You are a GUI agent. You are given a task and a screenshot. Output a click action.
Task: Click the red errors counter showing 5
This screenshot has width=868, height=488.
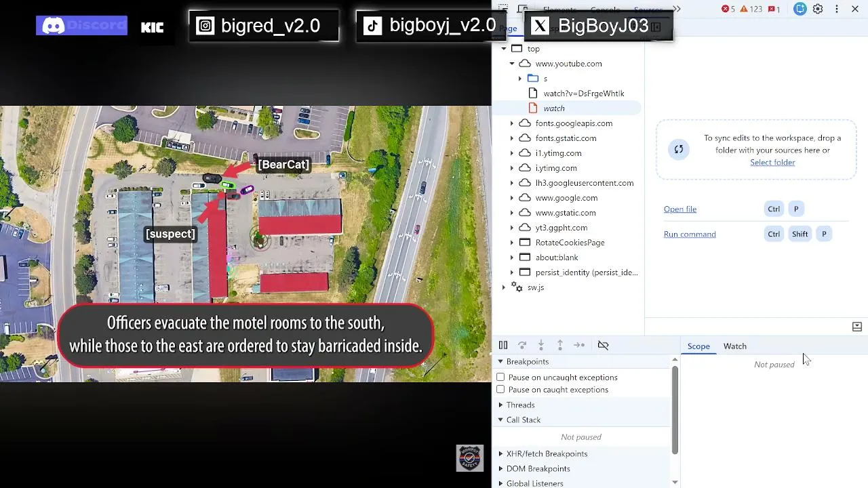(728, 9)
